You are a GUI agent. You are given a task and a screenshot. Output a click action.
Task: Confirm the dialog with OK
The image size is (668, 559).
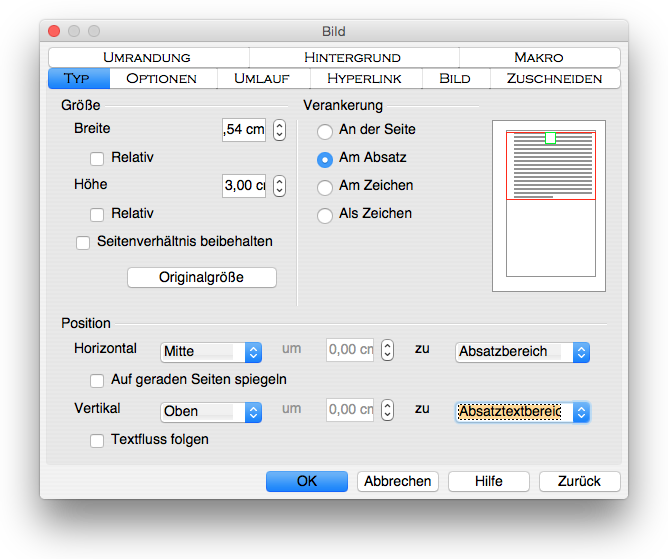tap(306, 481)
